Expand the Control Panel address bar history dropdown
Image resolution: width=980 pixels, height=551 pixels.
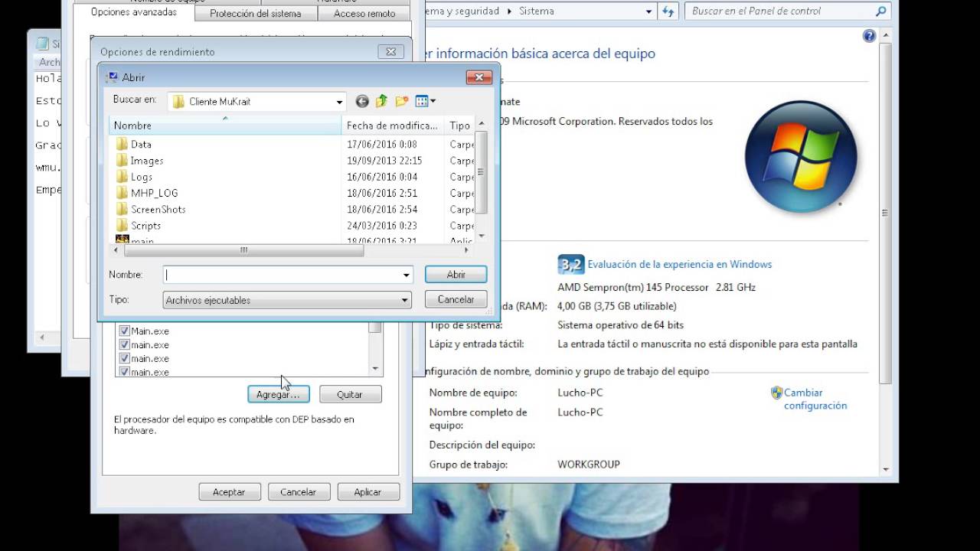(648, 11)
